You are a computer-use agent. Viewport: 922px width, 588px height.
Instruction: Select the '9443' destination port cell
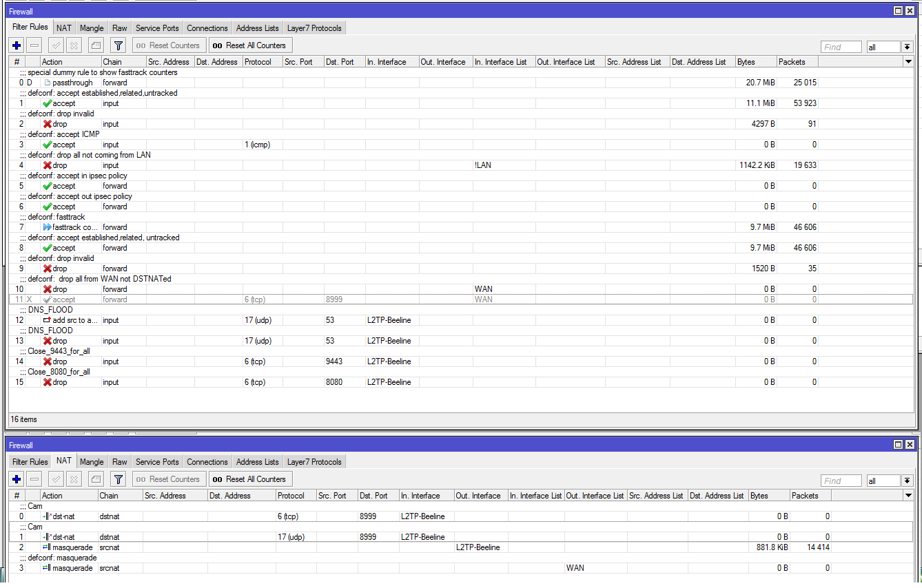coord(345,361)
